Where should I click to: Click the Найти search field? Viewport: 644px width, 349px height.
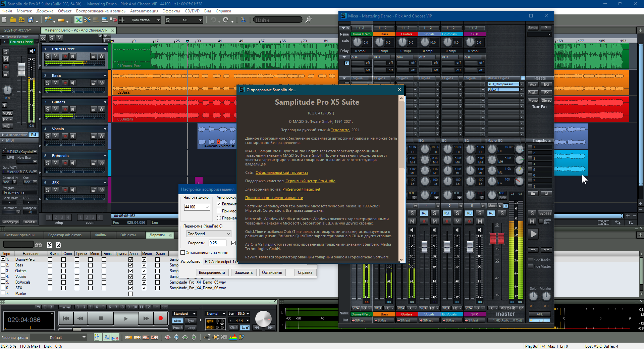point(277,20)
